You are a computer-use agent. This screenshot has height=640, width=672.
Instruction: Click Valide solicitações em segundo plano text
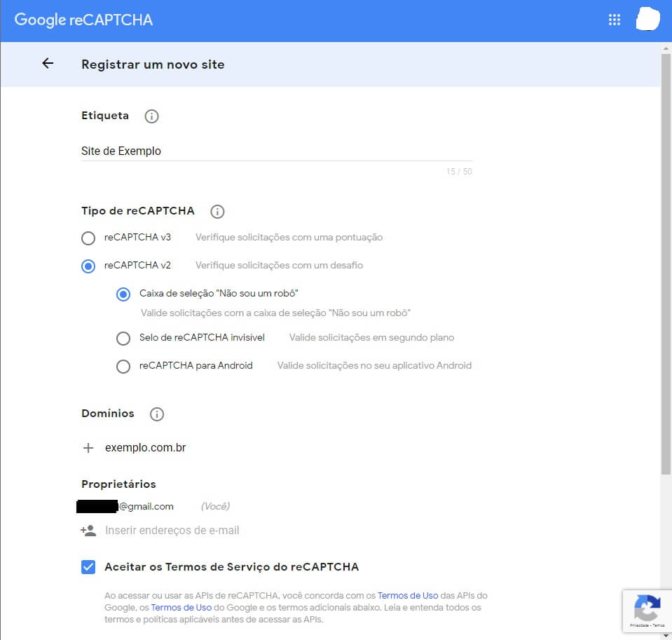(371, 338)
